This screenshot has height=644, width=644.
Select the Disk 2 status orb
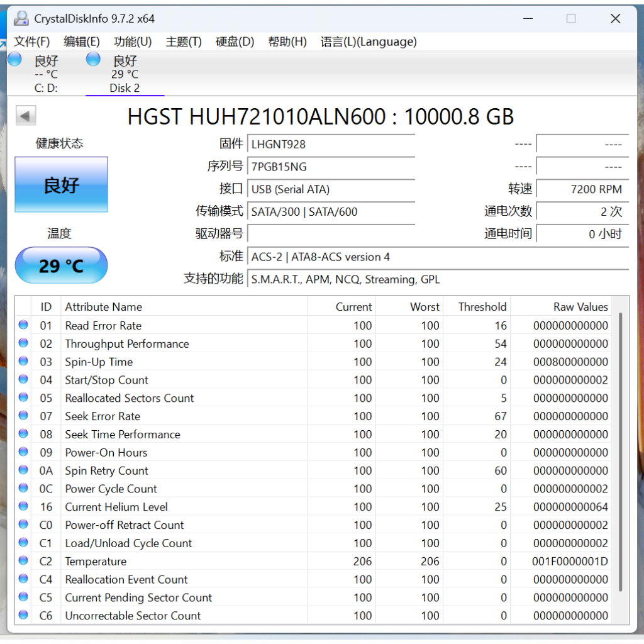pos(93,59)
